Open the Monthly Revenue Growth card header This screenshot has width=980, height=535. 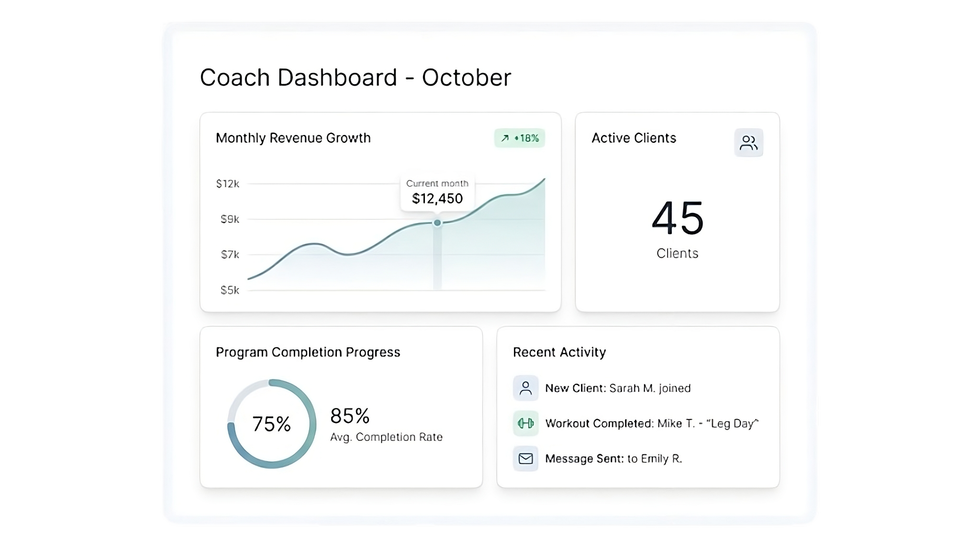(x=293, y=138)
